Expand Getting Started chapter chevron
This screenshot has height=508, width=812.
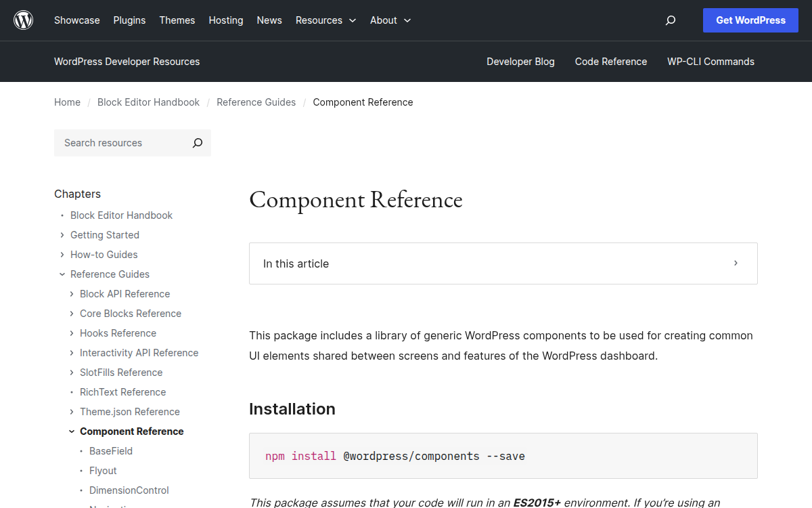(62, 235)
